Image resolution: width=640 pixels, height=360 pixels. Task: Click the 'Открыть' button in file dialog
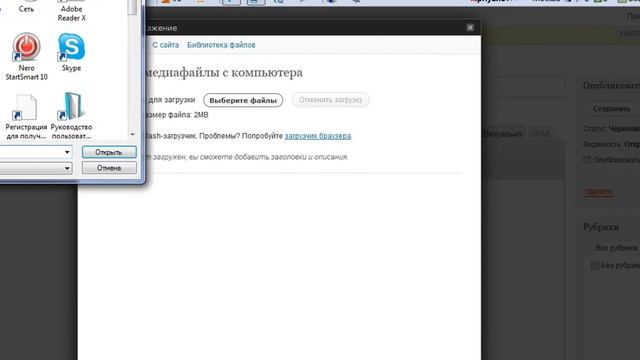point(109,152)
